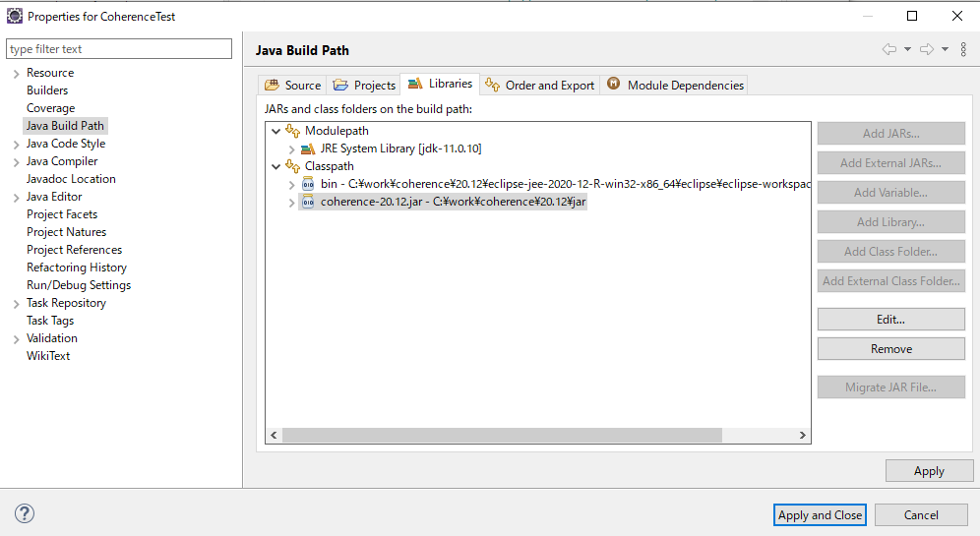The width and height of the screenshot is (980, 536).
Task: Expand the Resource category
Action: (17, 74)
